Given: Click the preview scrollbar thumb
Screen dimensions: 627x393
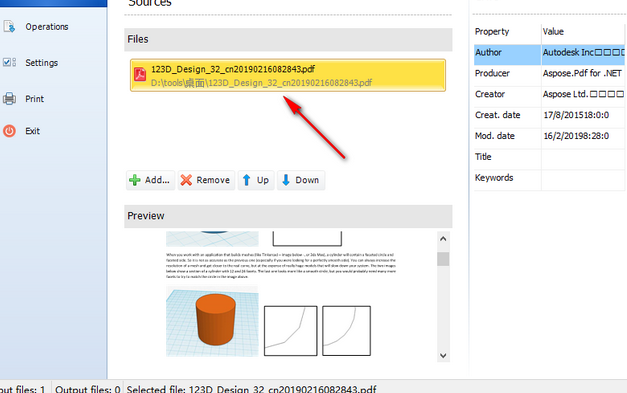Looking at the screenshot, I should point(443,259).
